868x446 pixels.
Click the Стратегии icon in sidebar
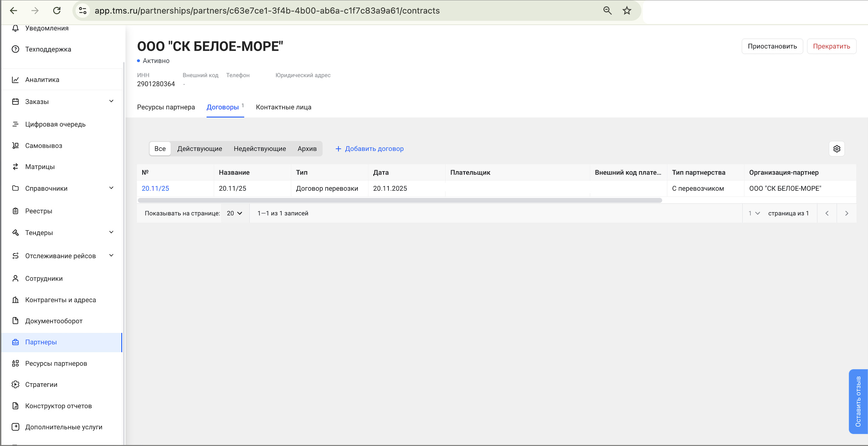point(15,384)
